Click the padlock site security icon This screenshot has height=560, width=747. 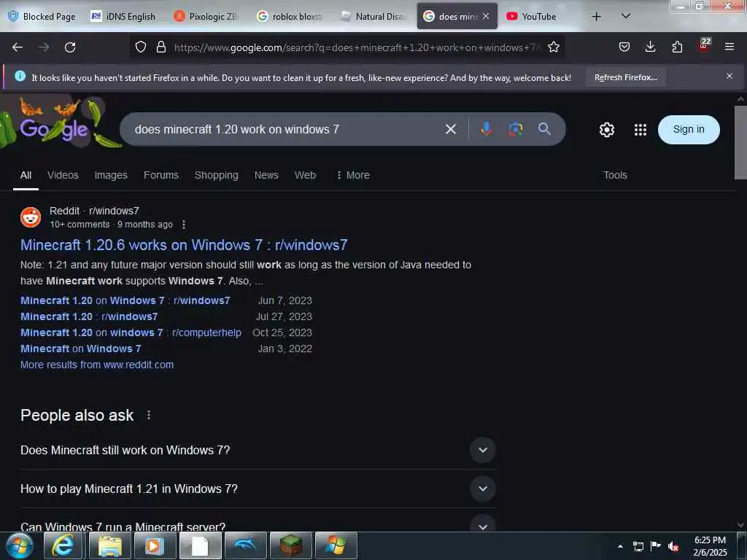tap(161, 47)
